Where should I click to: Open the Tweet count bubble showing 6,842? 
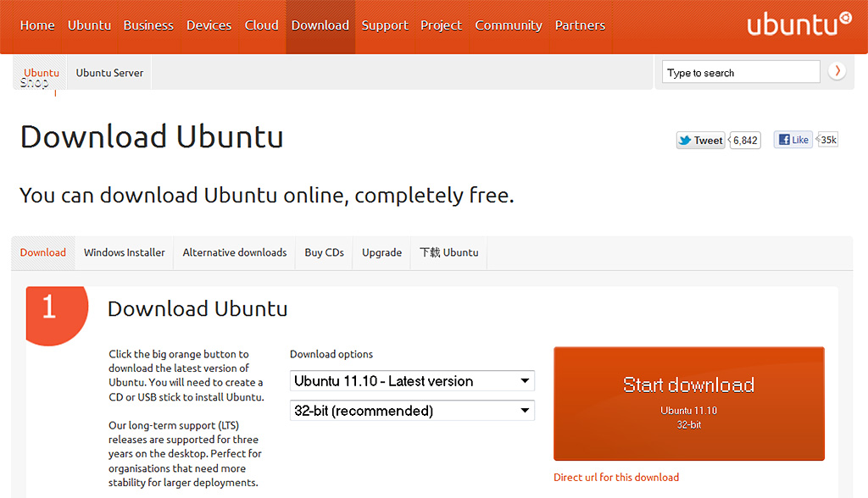click(x=745, y=140)
